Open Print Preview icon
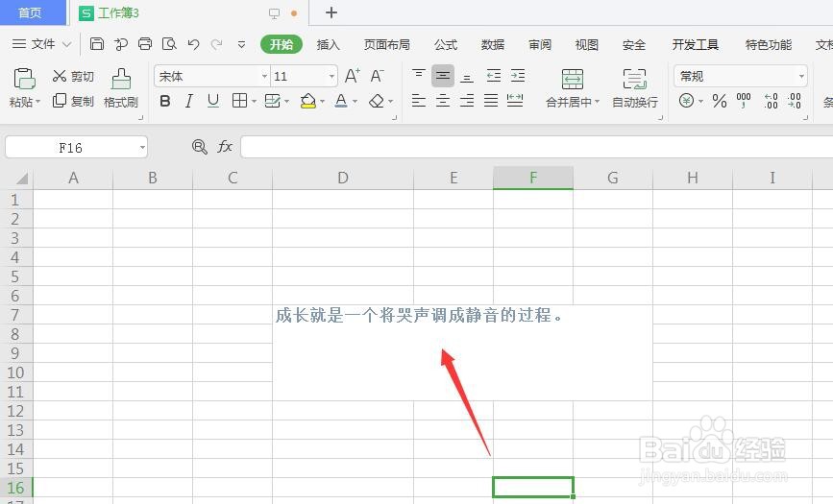This screenshot has width=833, height=504. pos(169,44)
